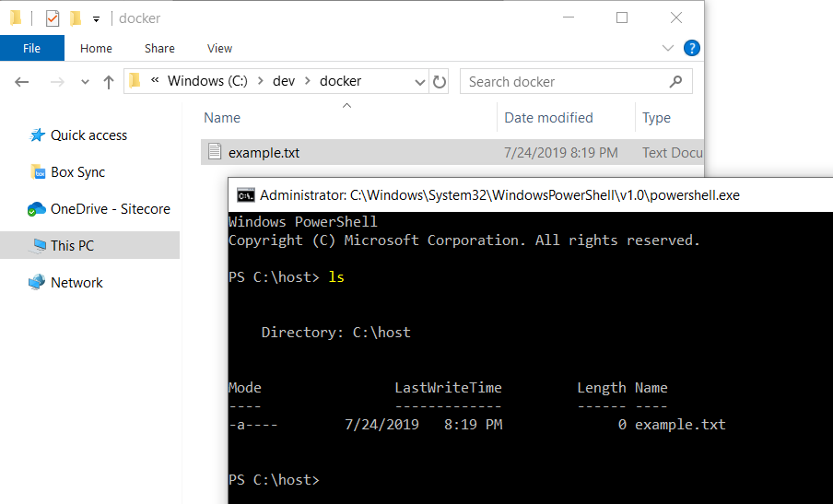Viewport: 833px width, 504px height.
Task: Click the Network globe icon
Action: [x=37, y=282]
